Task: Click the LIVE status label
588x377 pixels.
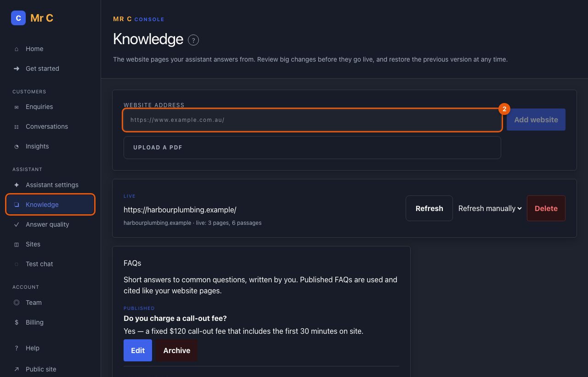Action: click(130, 196)
